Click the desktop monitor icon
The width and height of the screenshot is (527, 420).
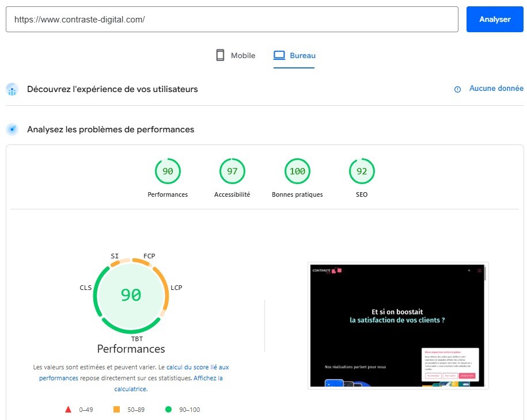pyautogui.click(x=279, y=55)
